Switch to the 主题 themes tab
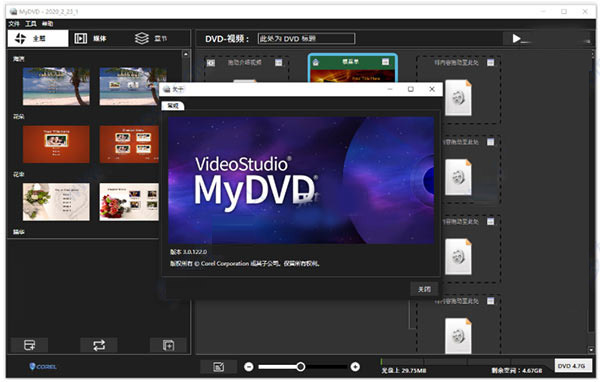600x382 pixels. (x=38, y=38)
